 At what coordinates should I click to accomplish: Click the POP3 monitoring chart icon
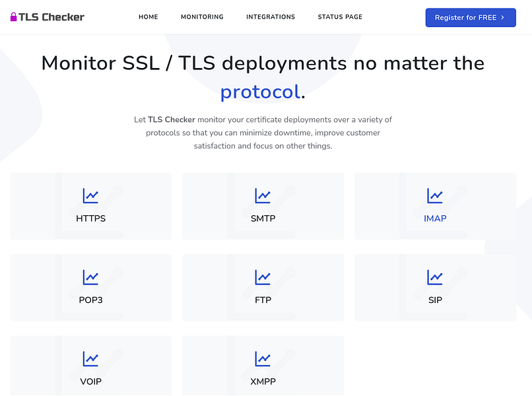(x=90, y=277)
